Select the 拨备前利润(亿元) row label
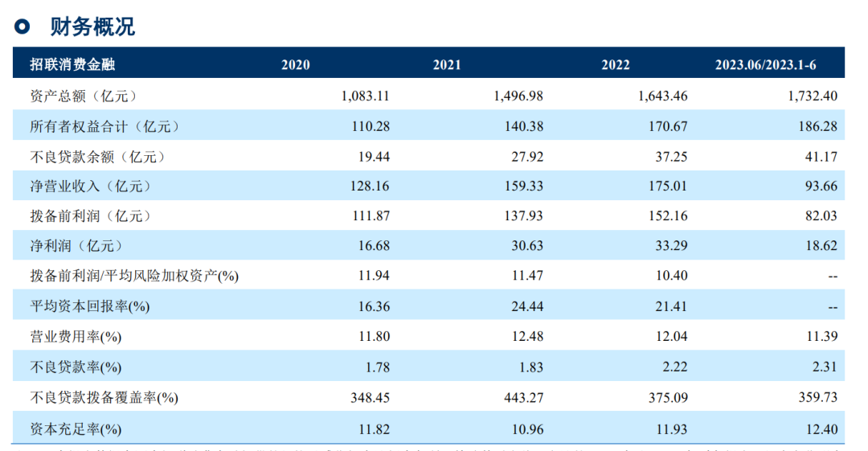This screenshot has width=868, height=451. [x=89, y=216]
